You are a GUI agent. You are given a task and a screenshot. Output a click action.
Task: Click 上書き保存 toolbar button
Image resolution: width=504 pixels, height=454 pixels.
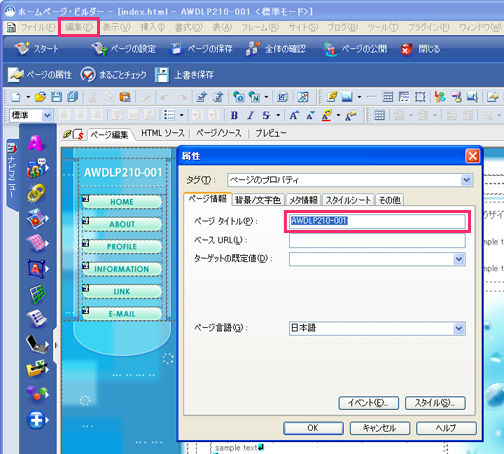[x=184, y=74]
